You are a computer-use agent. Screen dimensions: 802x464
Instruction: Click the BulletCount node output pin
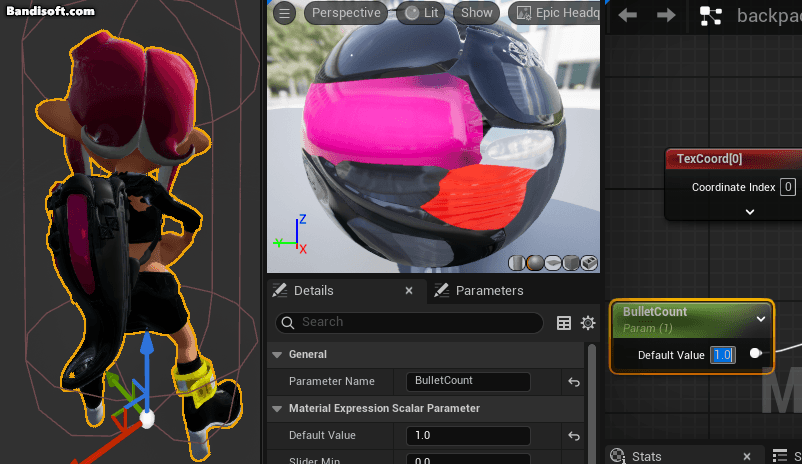[755, 353]
